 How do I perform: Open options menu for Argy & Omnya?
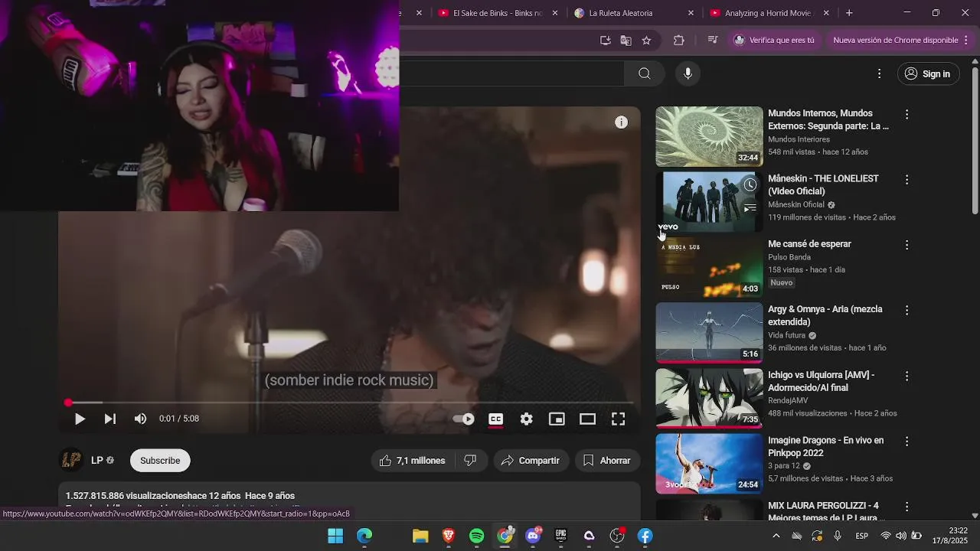[x=907, y=311]
